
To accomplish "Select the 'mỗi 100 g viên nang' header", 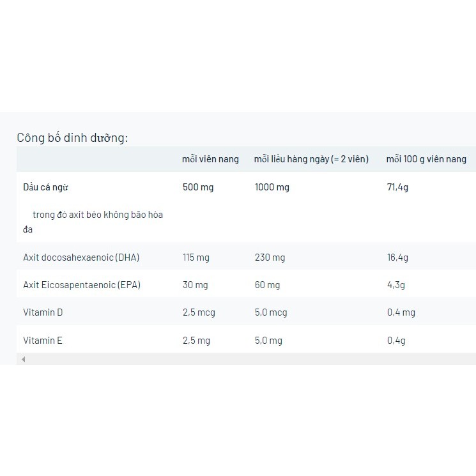I will click(x=426, y=159).
